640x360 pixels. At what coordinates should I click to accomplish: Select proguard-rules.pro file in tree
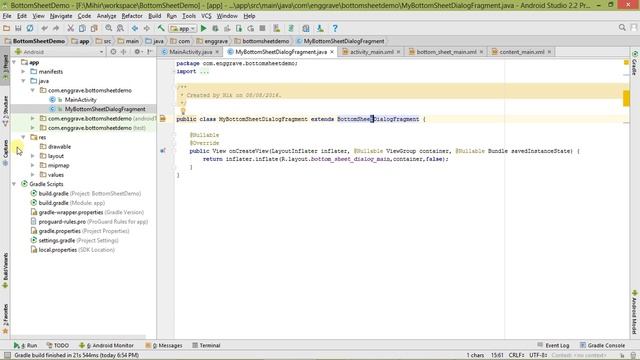(89, 222)
